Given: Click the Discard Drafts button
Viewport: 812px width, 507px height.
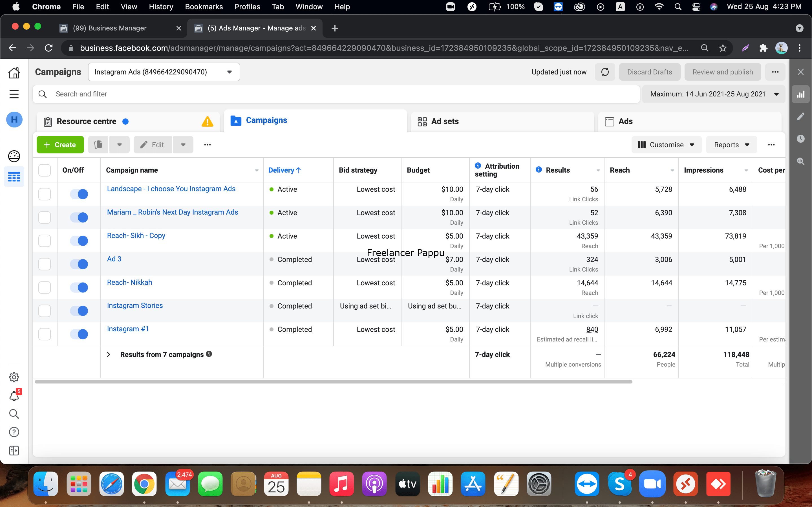Looking at the screenshot, I should (x=649, y=72).
